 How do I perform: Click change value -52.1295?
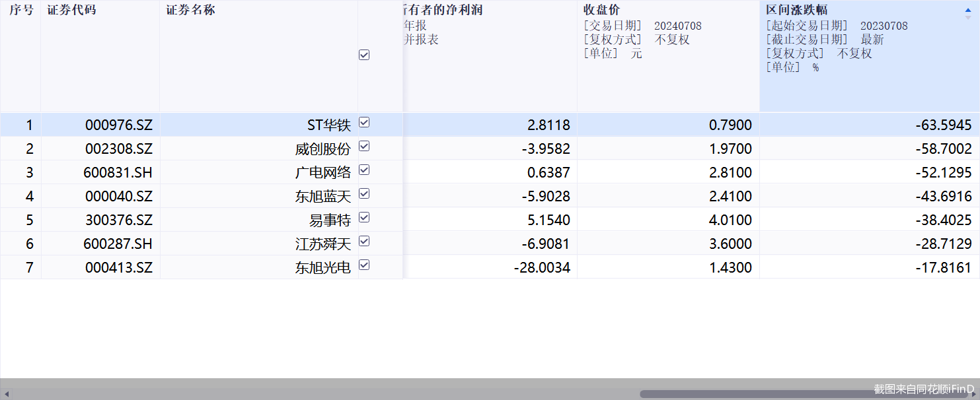coord(944,173)
